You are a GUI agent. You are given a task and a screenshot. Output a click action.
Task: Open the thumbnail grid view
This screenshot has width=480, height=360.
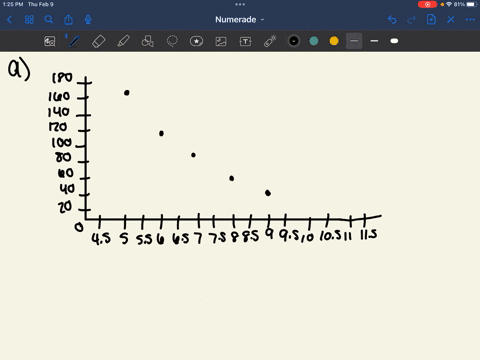(x=29, y=20)
